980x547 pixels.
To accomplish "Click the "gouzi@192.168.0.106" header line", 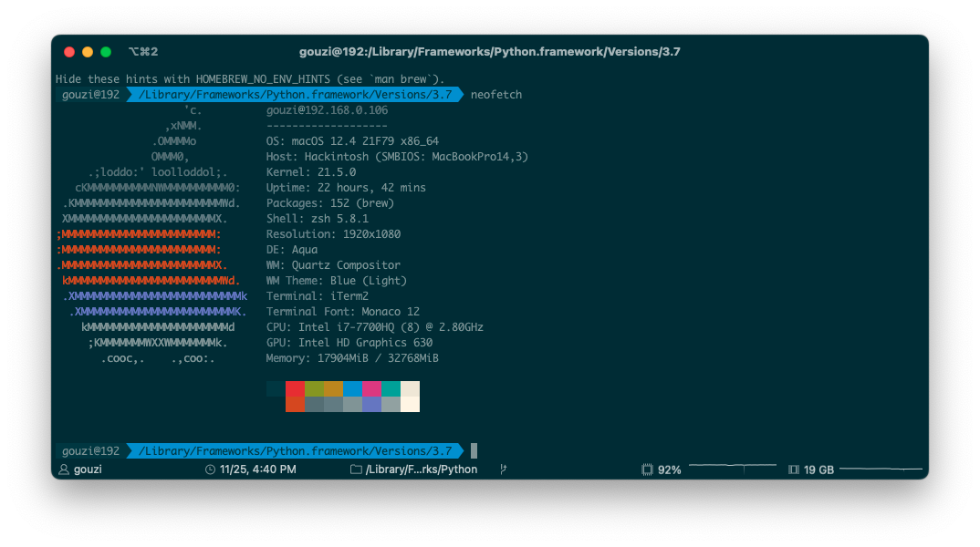I will 327,110.
